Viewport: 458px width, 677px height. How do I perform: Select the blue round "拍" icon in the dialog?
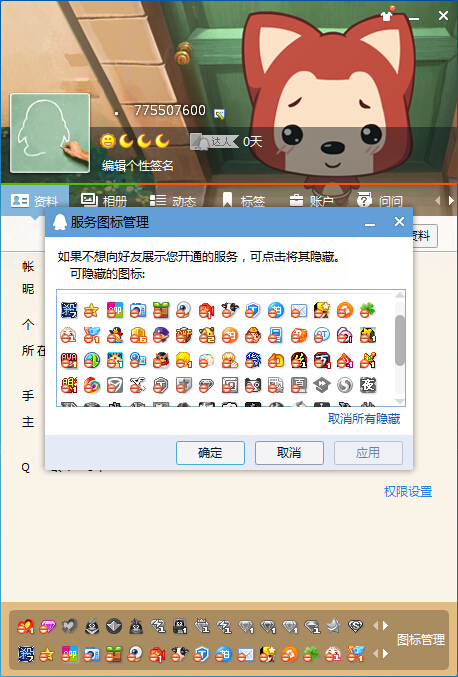tap(275, 310)
